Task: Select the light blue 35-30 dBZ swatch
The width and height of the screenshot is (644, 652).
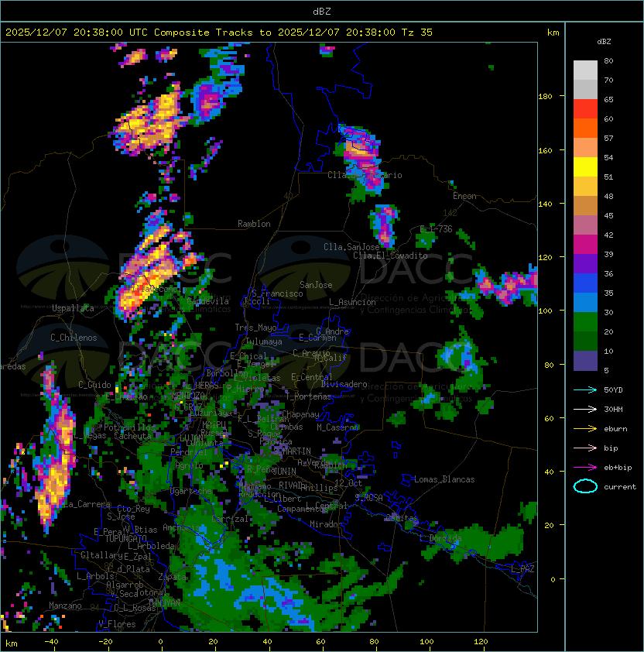Action: point(585,303)
